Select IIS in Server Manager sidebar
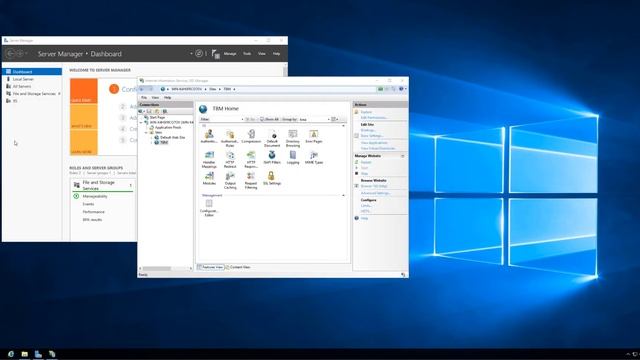 (15, 101)
